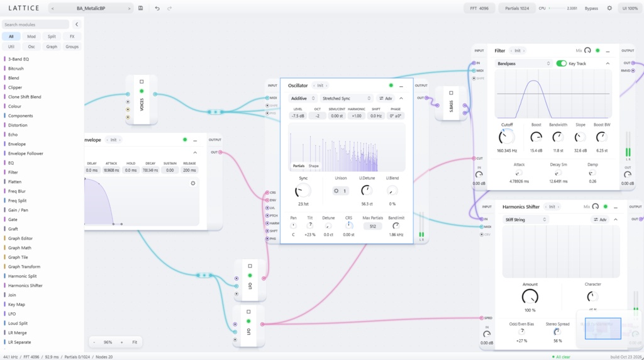
Task: Expand the upper LFO node with its square icon
Action: (250, 266)
